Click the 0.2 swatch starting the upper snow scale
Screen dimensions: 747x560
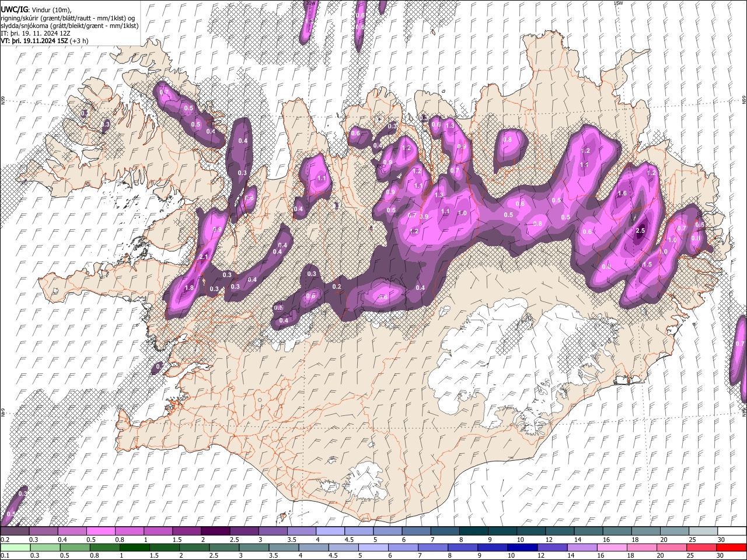pyautogui.click(x=15, y=531)
